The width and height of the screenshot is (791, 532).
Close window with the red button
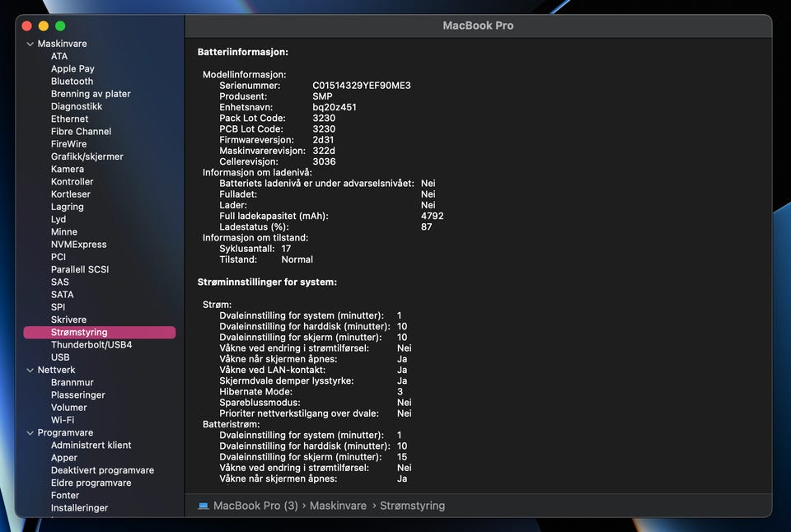pos(27,26)
